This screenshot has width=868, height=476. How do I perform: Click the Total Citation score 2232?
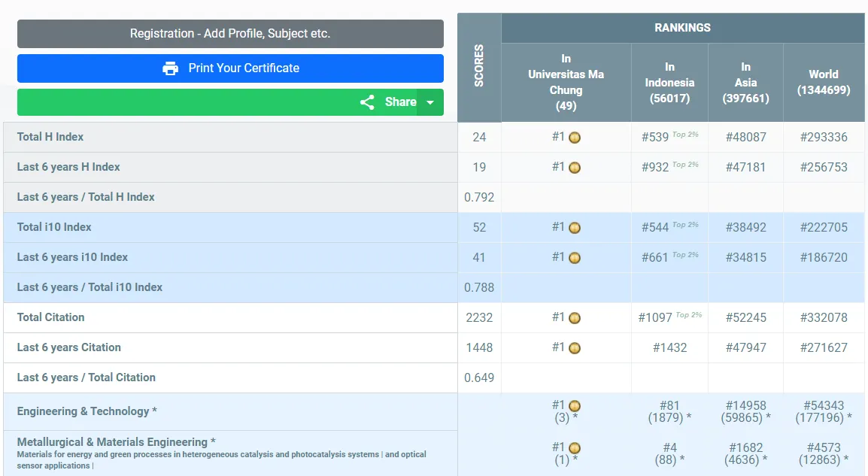coord(479,317)
